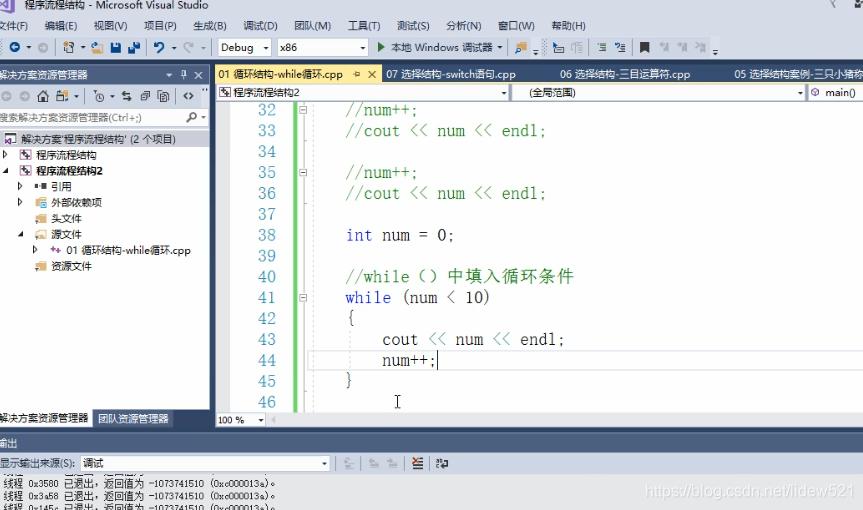The height and width of the screenshot is (510, 863).
Task: Toggle word wrap in the Output panel
Action: point(441,463)
